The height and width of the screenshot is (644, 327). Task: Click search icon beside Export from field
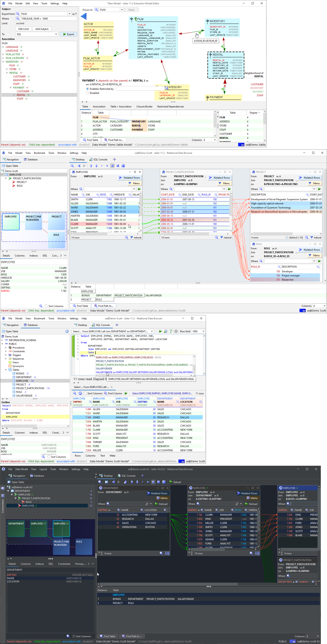[x=17, y=14]
